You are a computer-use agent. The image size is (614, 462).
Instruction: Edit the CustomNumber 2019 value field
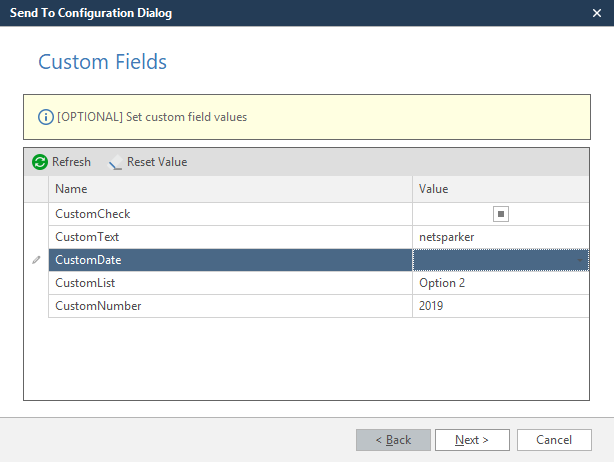click(x=500, y=306)
